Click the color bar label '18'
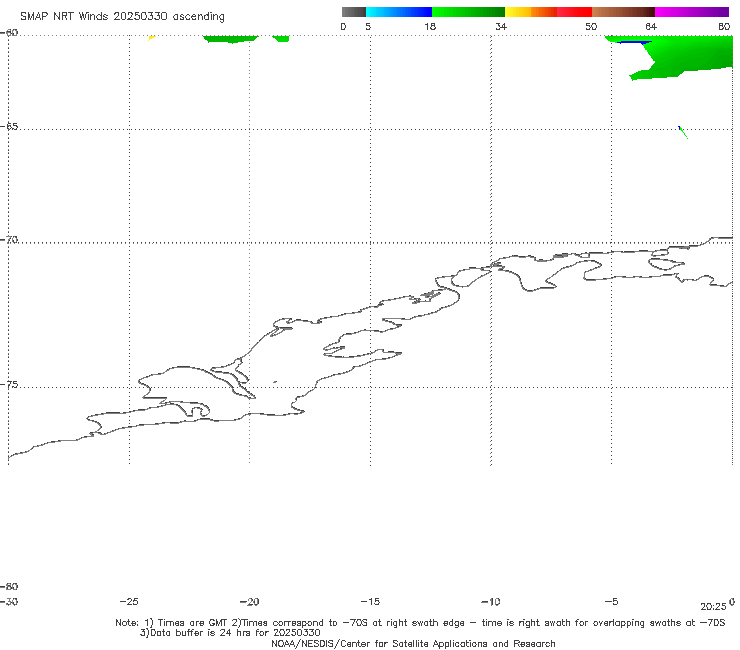740x650 pixels. pos(430,26)
